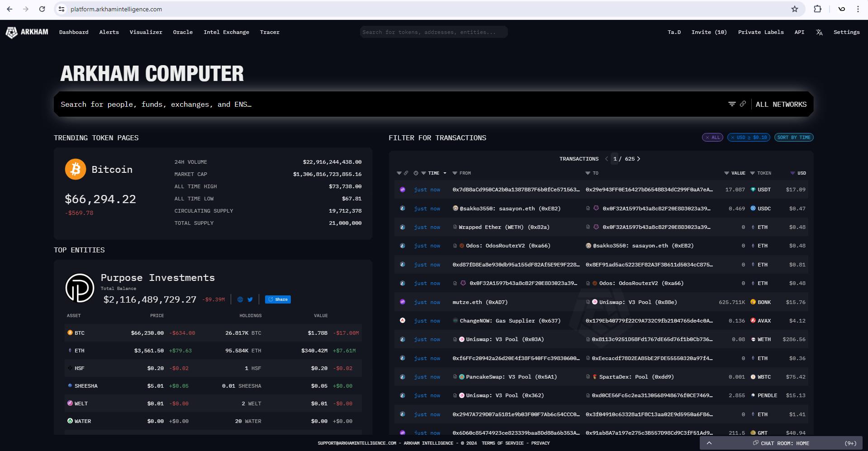The width and height of the screenshot is (868, 451).
Task: Click Invite (10) link
Action: pyautogui.click(x=709, y=32)
